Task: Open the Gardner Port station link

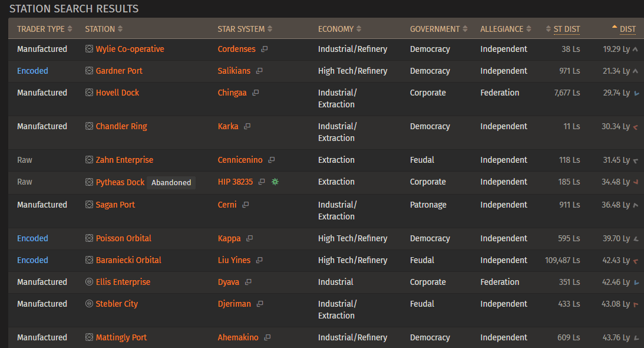Action: click(x=119, y=71)
